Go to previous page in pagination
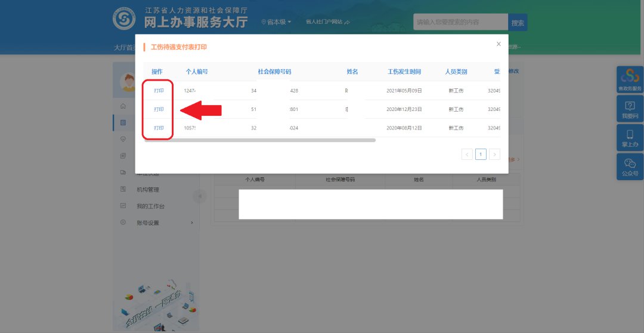The image size is (644, 333). (x=467, y=155)
